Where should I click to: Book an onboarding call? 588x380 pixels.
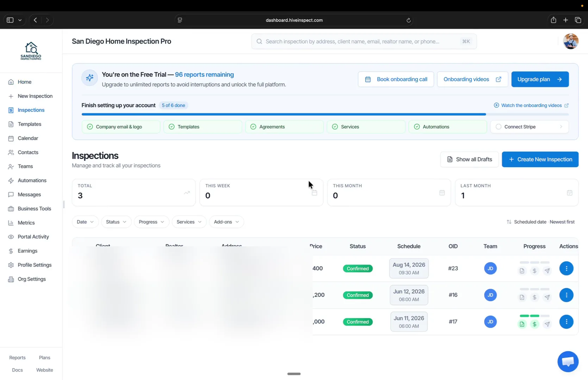click(396, 79)
